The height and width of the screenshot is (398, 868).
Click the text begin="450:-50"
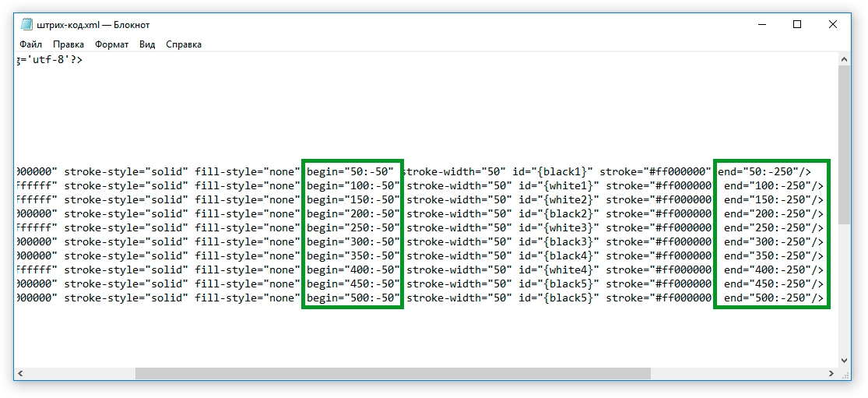tap(353, 284)
